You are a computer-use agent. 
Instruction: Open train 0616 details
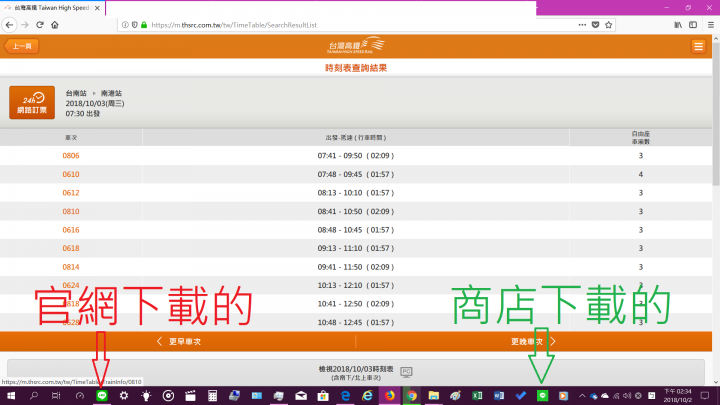(x=71, y=230)
